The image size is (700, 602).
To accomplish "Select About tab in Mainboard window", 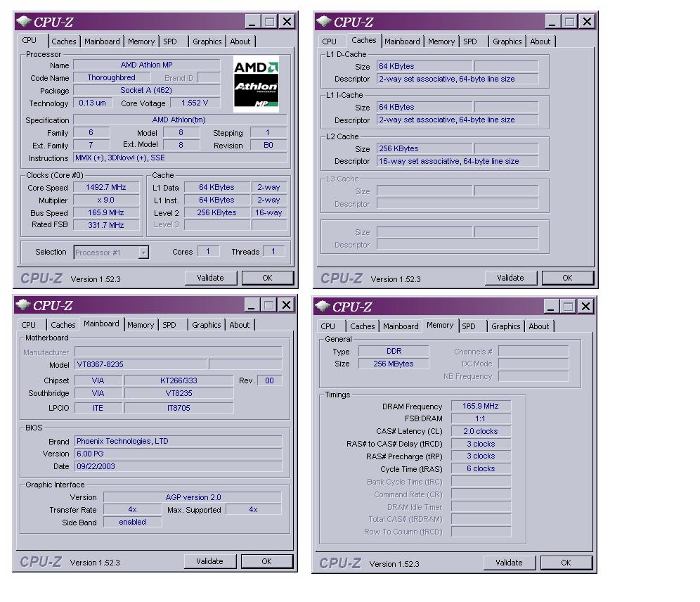I will click(239, 325).
